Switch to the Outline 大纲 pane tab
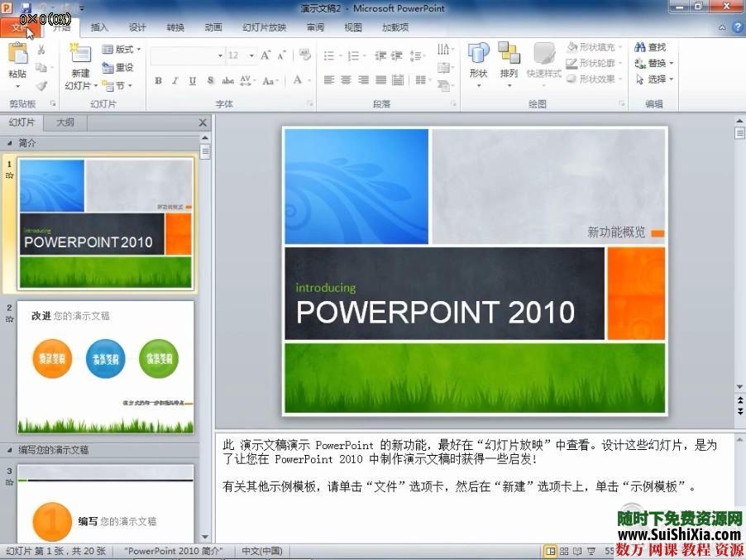The width and height of the screenshot is (746, 560). 65,122
